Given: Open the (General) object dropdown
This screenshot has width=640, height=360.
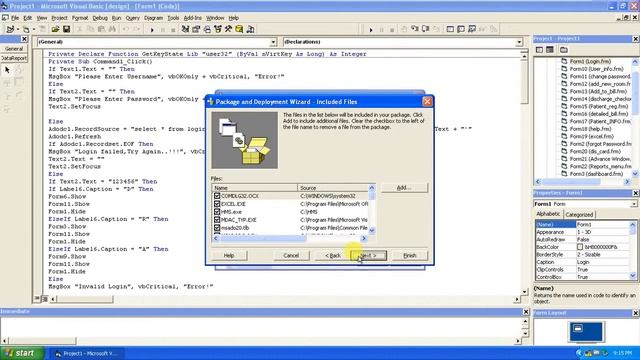Looking at the screenshot, I should [x=273, y=42].
